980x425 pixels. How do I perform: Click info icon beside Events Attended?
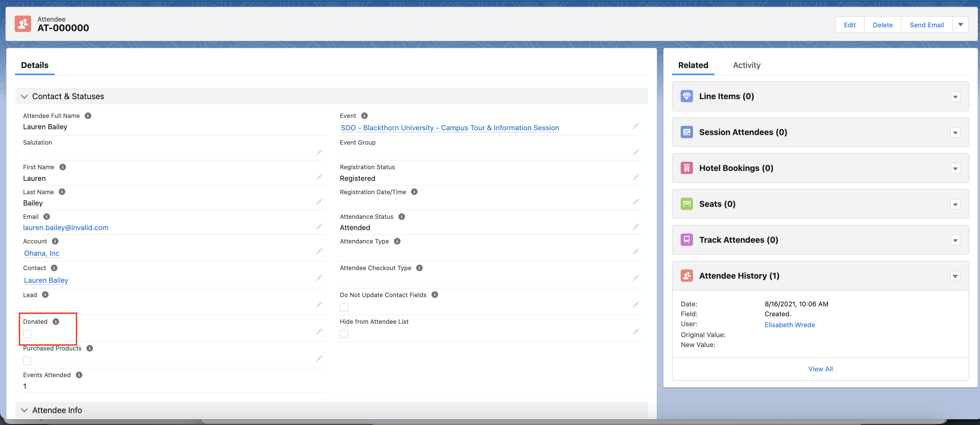pyautogui.click(x=79, y=375)
